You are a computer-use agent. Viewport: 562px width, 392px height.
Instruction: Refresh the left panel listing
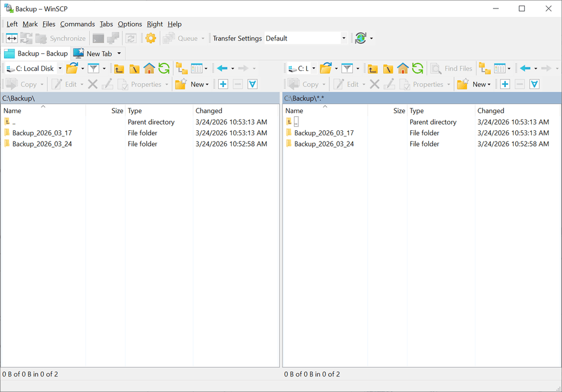coord(164,68)
